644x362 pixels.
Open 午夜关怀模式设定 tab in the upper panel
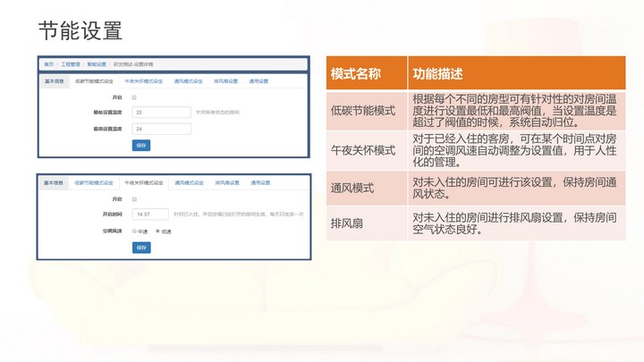[143, 80]
